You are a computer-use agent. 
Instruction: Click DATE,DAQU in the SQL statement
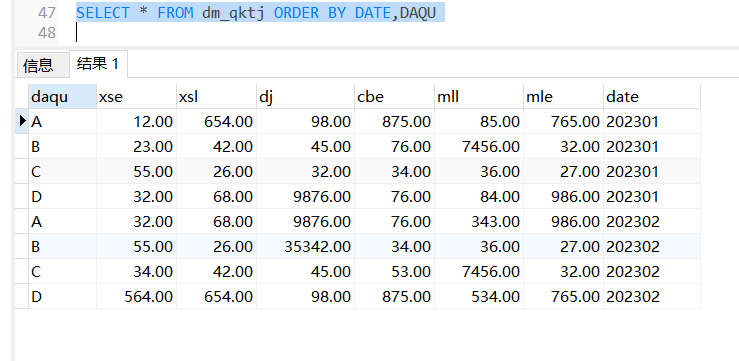pyautogui.click(x=395, y=13)
